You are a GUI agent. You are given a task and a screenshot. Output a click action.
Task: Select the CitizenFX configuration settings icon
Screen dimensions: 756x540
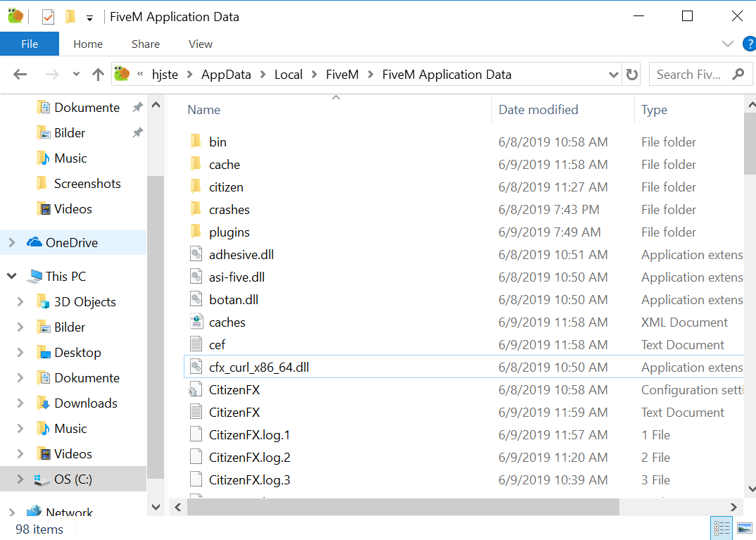tap(195, 389)
